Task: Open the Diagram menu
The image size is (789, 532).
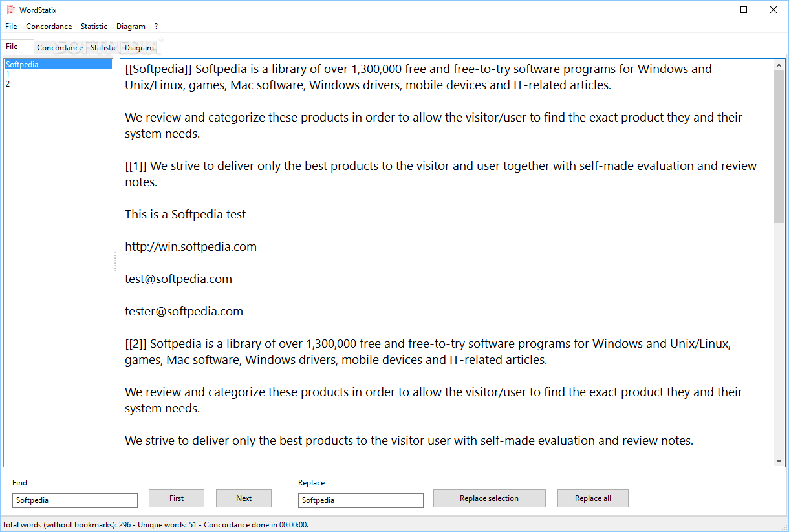Action: coord(131,27)
